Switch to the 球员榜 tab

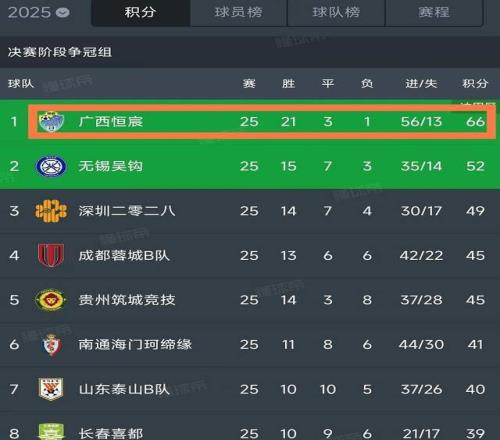pos(239,13)
